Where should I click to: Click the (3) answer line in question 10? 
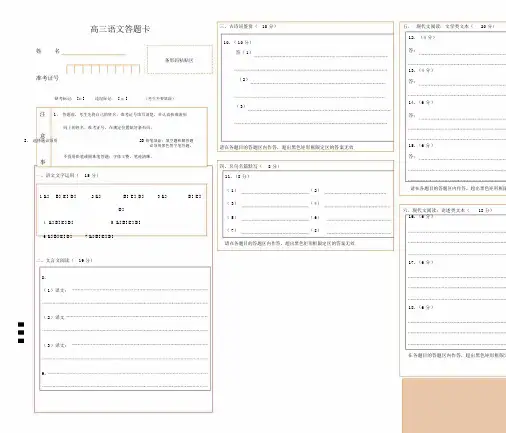coord(319,110)
